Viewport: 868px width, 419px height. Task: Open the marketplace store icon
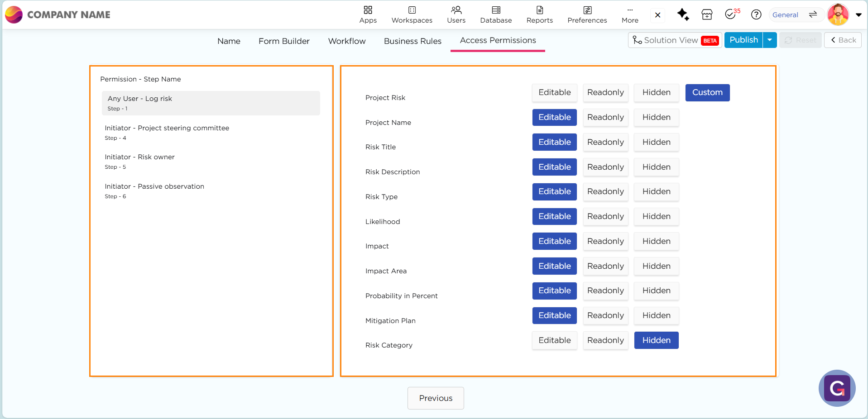click(707, 14)
